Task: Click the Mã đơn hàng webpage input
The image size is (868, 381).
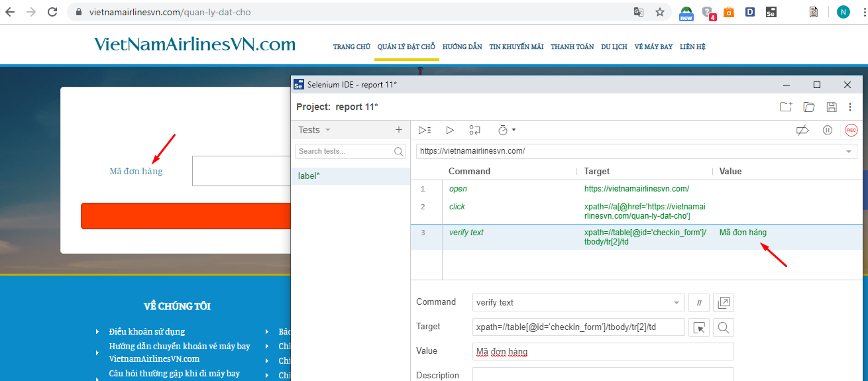Action: point(241,171)
